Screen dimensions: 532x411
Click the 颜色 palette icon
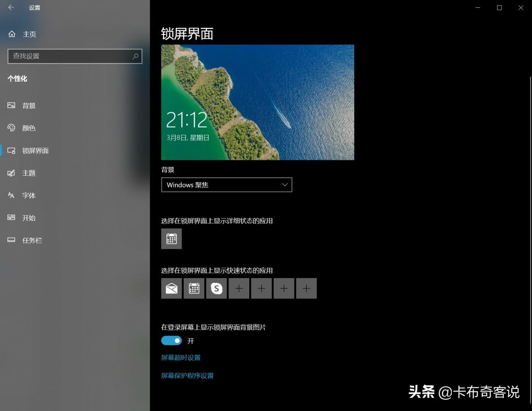11,128
